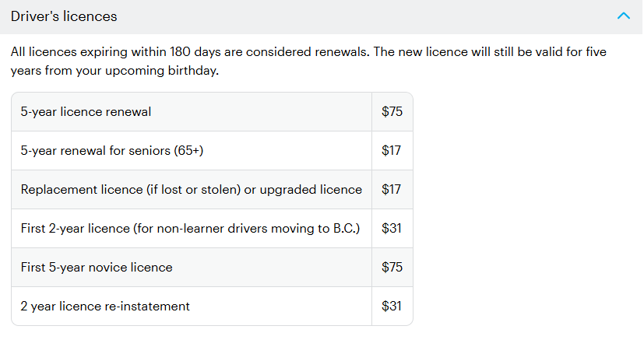Click the "(65+)" text in seniors row
Image resolution: width=644 pixels, height=347 pixels.
pos(188,151)
